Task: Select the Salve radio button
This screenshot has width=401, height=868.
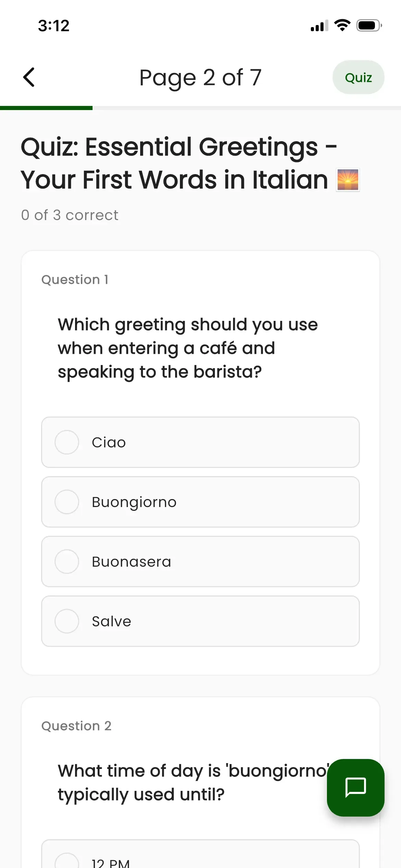Action: (67, 621)
